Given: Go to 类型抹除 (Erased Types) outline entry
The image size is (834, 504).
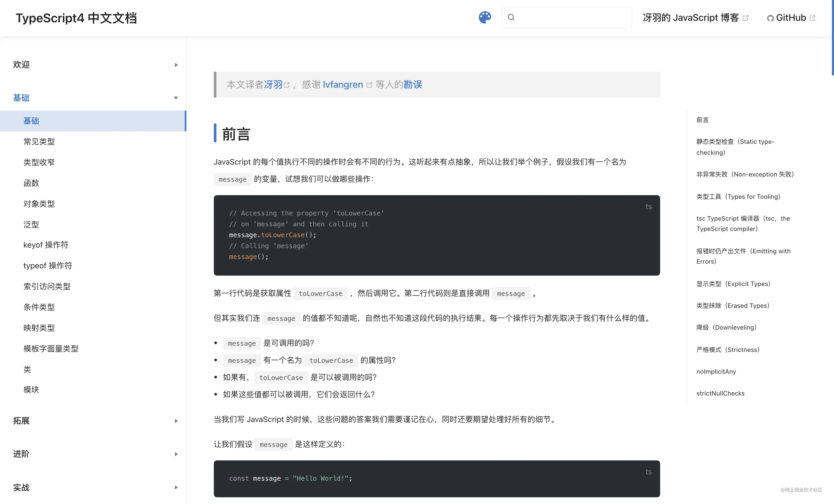Looking at the screenshot, I should click(x=733, y=306).
